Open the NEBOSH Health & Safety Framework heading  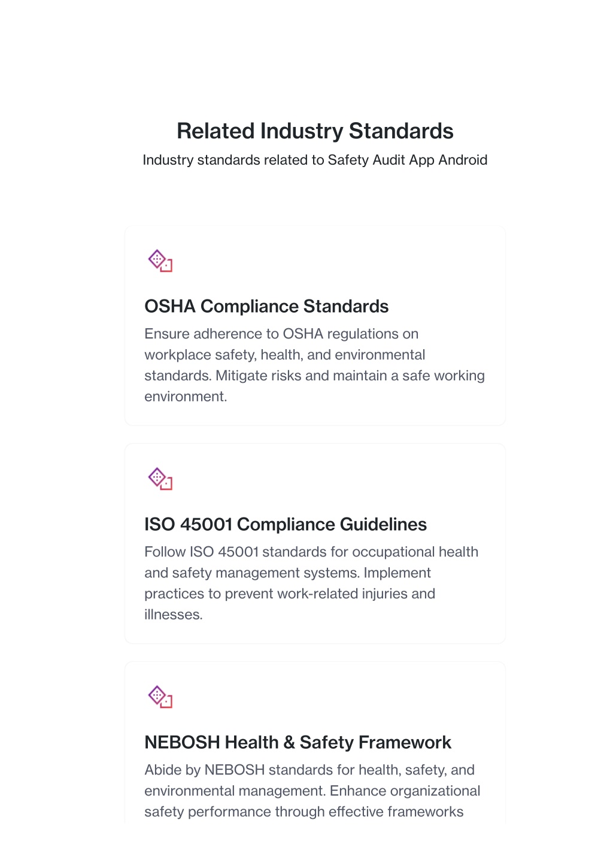298,742
